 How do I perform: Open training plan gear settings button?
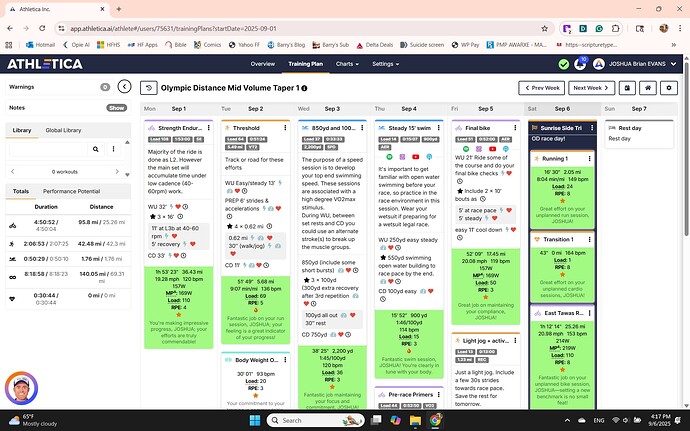coord(669,88)
